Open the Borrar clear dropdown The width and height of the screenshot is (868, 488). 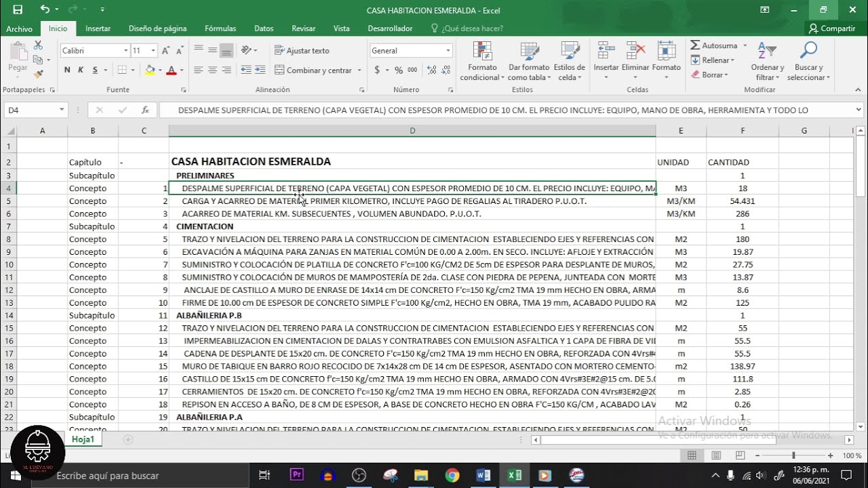tap(709, 75)
